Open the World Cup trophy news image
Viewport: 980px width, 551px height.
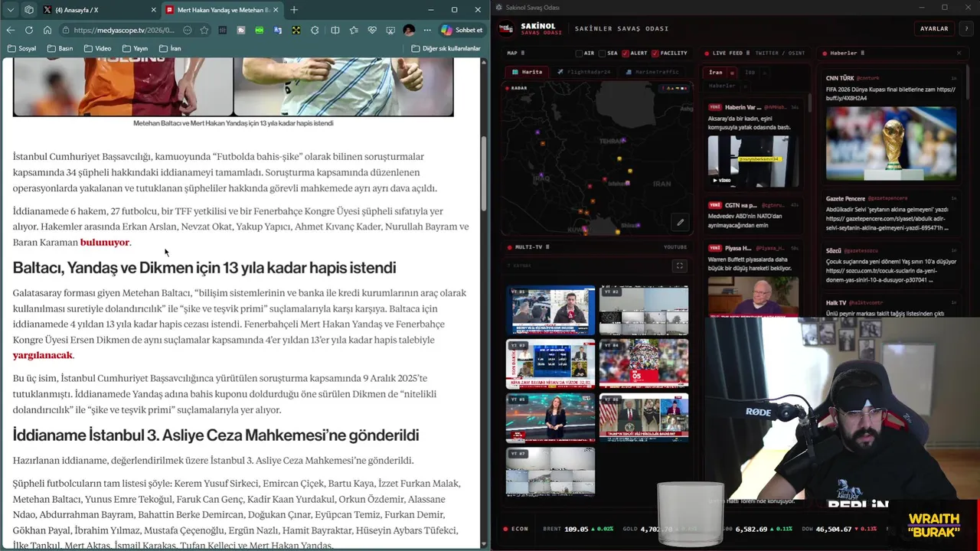tap(891, 144)
